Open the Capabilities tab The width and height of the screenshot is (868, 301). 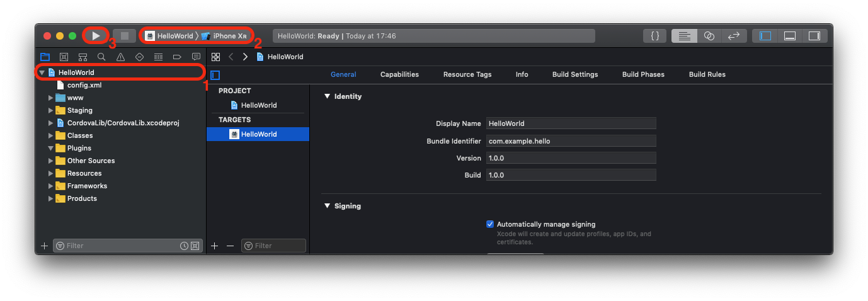(399, 74)
